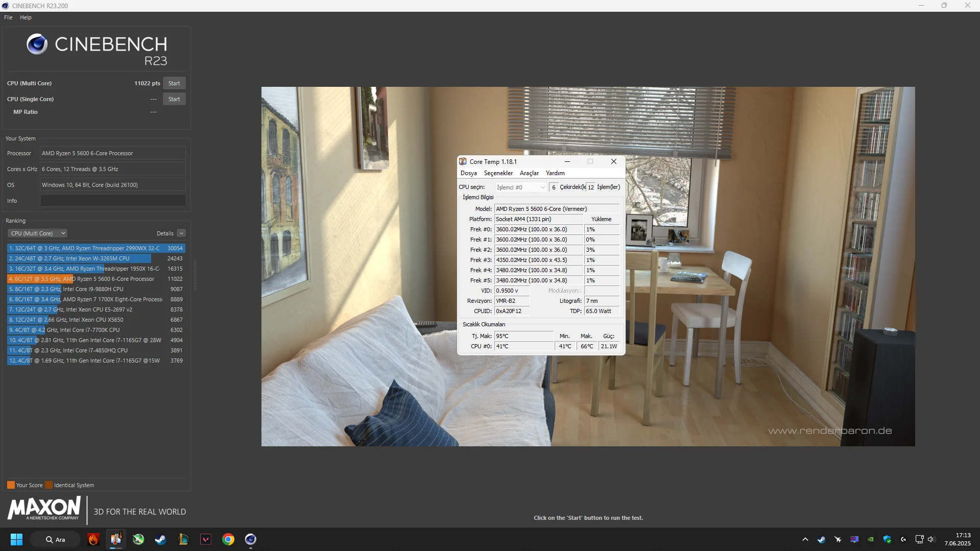Viewport: 980px width, 551px height.
Task: Open the Seçenekler menu in Core Temp
Action: (498, 173)
